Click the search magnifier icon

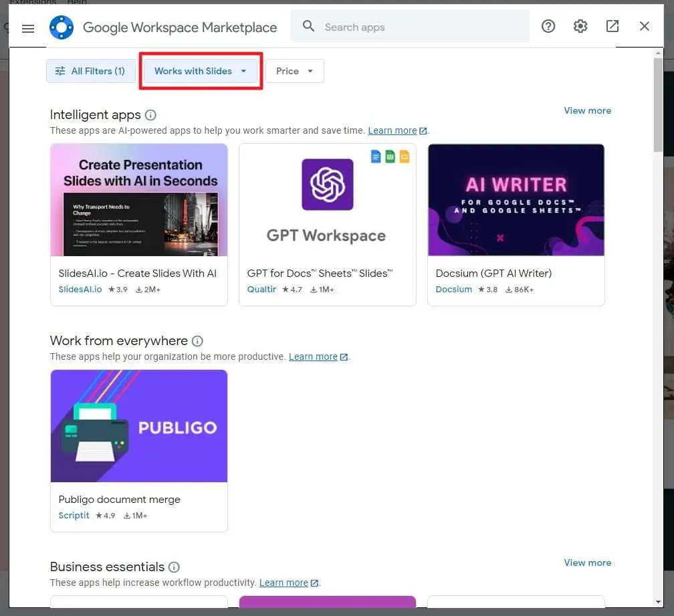tap(308, 26)
